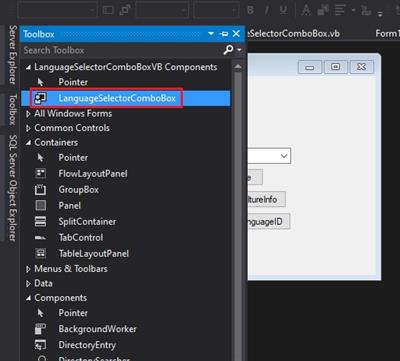Click the Toolbox search magnifier icon
The width and height of the screenshot is (400, 361).
228,50
